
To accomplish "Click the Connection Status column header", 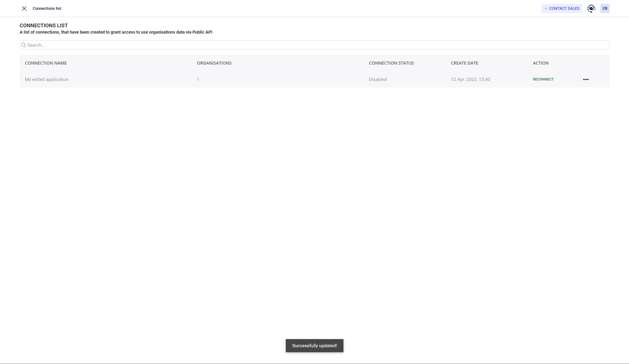I will (391, 63).
